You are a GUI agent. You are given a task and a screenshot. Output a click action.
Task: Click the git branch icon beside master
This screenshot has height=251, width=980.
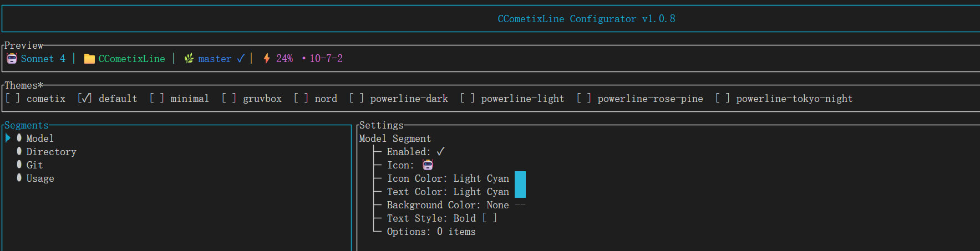coord(189,58)
